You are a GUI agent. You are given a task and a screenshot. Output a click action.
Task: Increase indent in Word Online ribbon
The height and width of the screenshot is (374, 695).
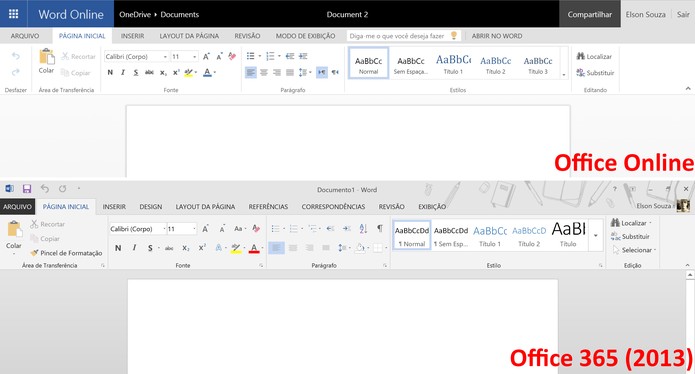point(303,56)
